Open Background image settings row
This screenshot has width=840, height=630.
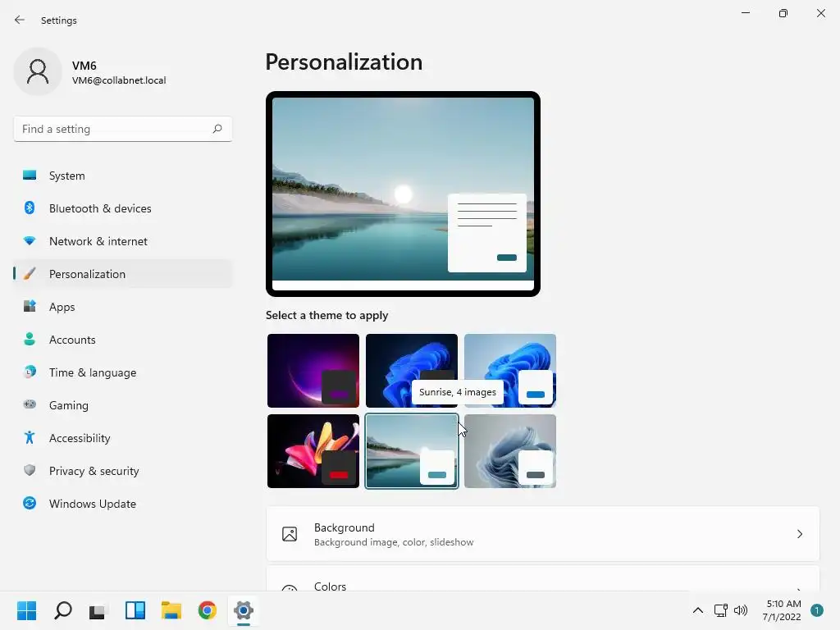coord(543,534)
